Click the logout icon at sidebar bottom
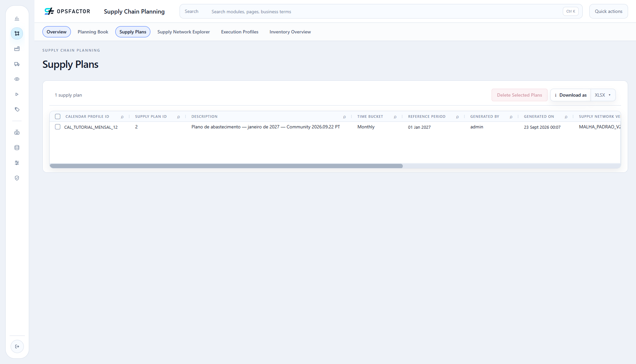Screen dimensions: 636x364 coord(17,346)
